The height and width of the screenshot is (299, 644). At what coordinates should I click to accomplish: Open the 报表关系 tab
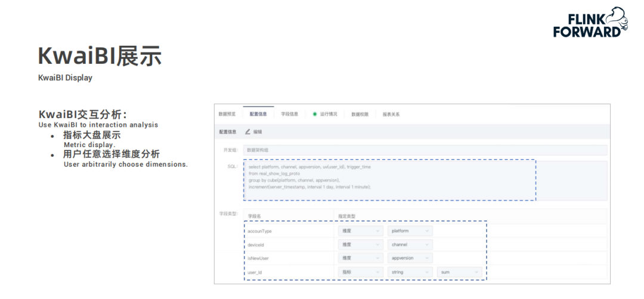pos(391,114)
